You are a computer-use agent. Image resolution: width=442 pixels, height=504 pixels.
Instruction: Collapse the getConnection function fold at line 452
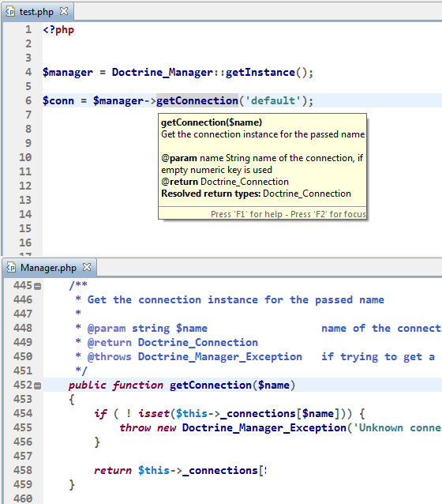(x=38, y=386)
